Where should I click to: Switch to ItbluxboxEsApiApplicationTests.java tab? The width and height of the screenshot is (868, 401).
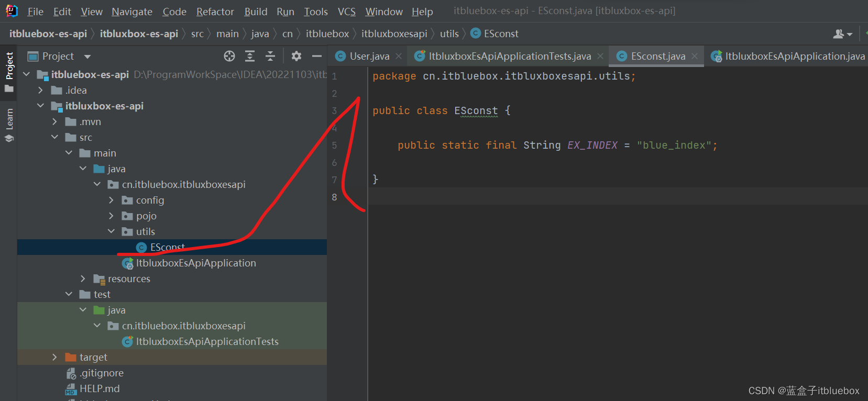pos(510,56)
